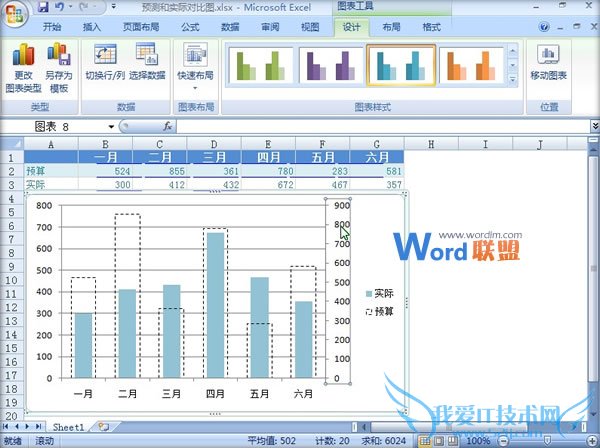
Task: Click cell with value 855
Action: (x=160, y=171)
